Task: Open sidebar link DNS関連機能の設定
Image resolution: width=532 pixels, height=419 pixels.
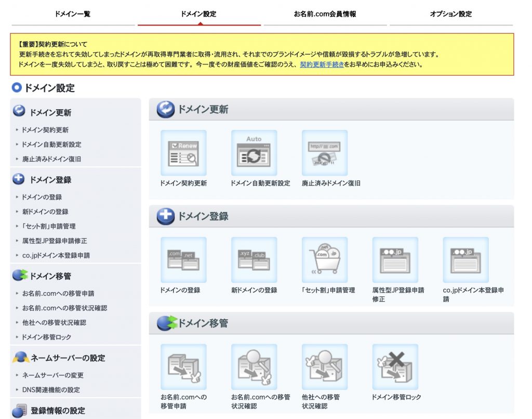Action: click(51, 390)
